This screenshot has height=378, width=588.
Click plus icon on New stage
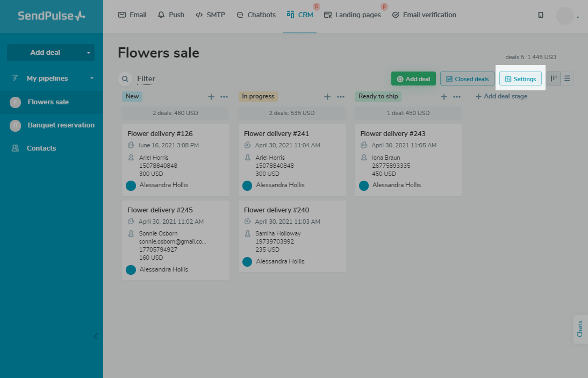point(211,97)
